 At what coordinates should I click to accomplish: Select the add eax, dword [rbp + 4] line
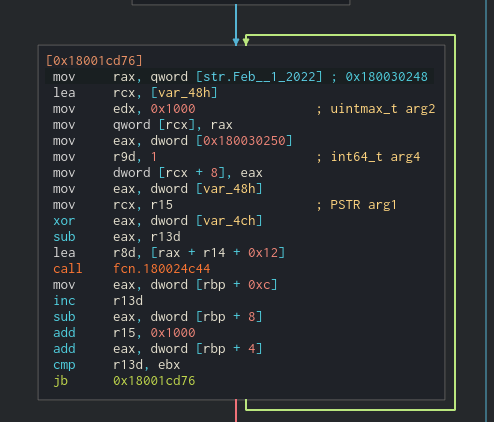click(x=158, y=349)
